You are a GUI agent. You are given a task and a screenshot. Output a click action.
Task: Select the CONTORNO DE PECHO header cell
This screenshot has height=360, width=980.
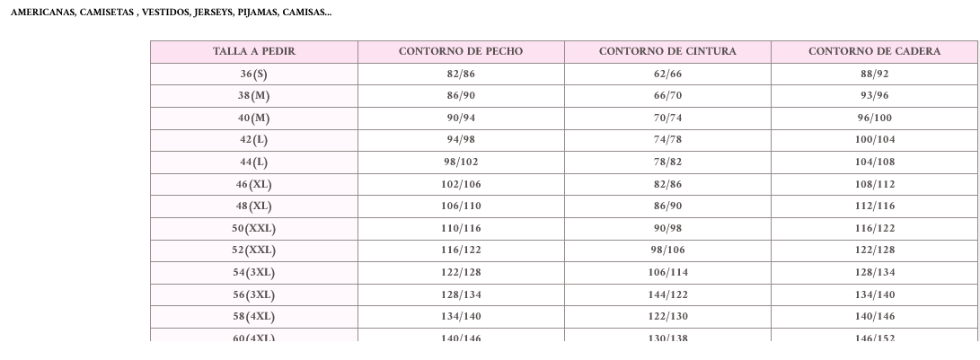pyautogui.click(x=461, y=52)
